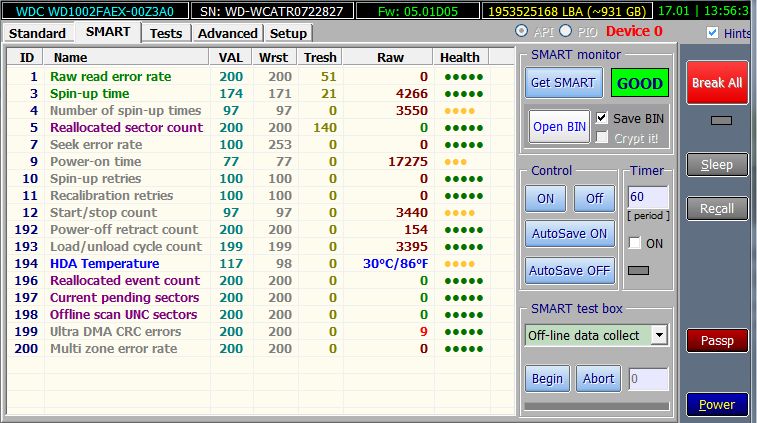Select the PIO radio button

click(565, 31)
